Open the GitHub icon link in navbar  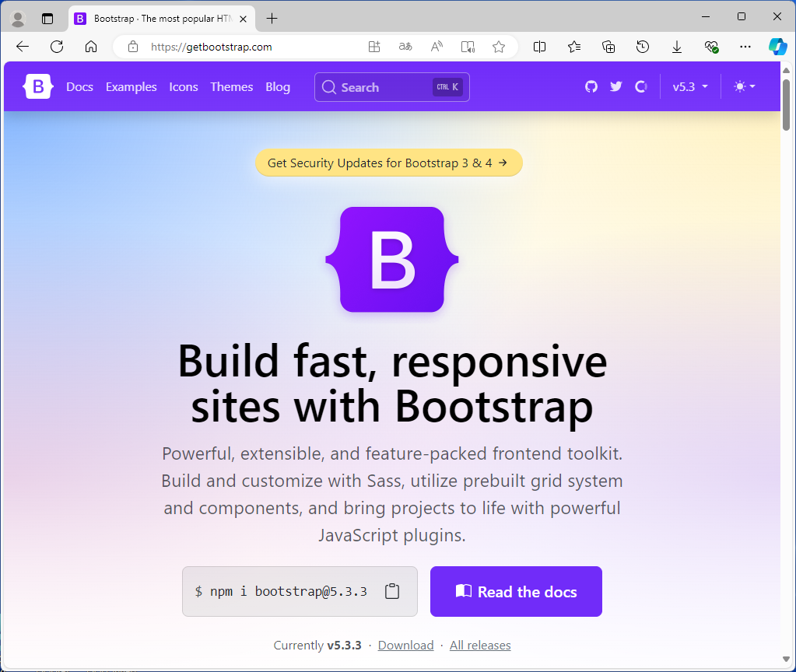(x=591, y=87)
